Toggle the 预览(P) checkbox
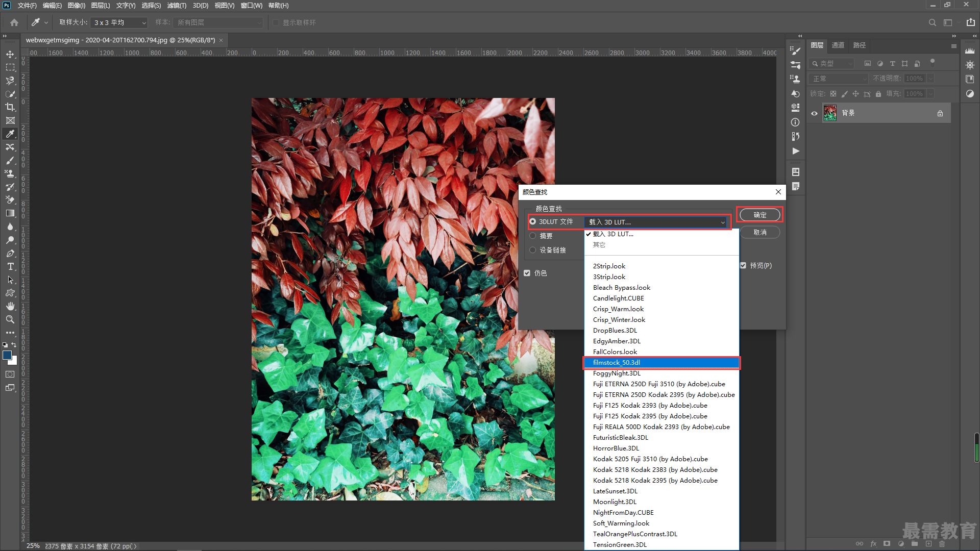Image resolution: width=980 pixels, height=551 pixels. [743, 265]
